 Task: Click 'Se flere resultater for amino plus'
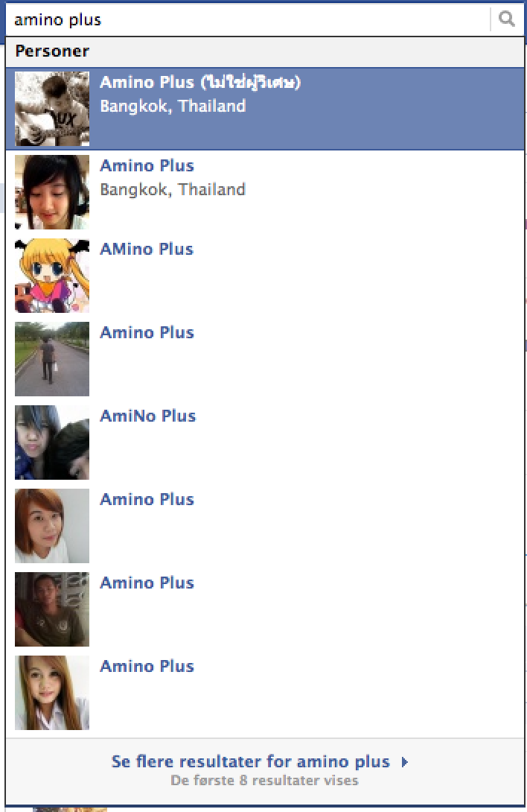251,762
